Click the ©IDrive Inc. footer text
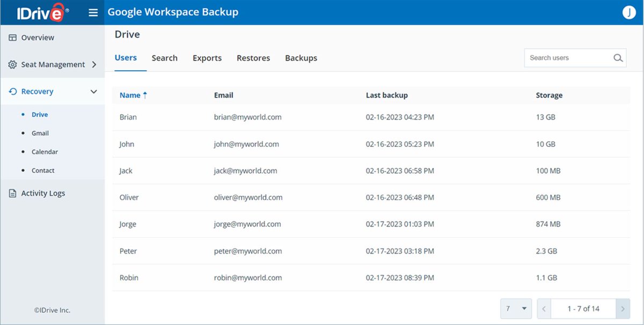This screenshot has height=325, width=644. coord(52,310)
